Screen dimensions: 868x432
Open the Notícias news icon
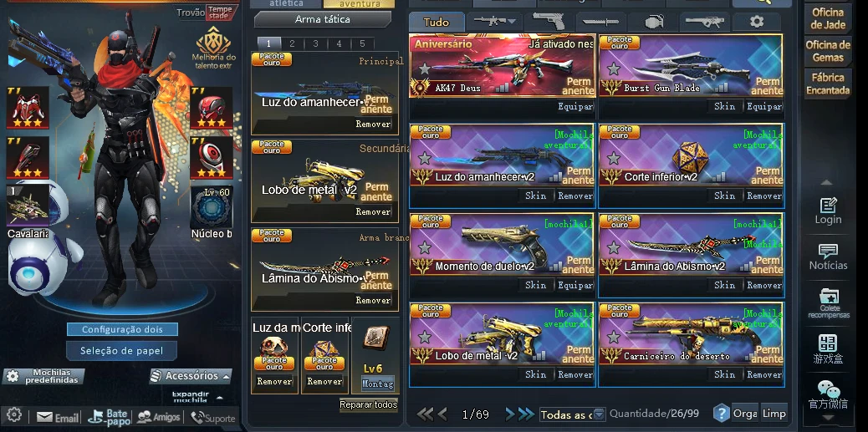click(828, 257)
